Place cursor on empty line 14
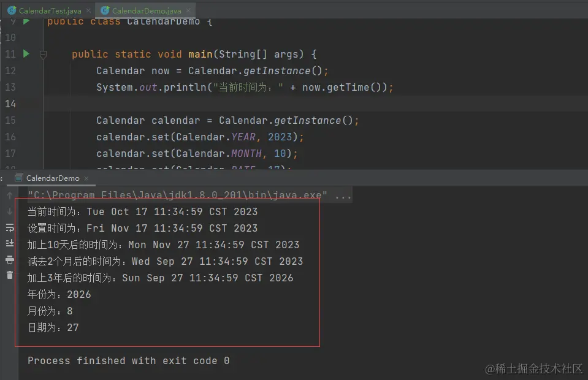 (315, 104)
